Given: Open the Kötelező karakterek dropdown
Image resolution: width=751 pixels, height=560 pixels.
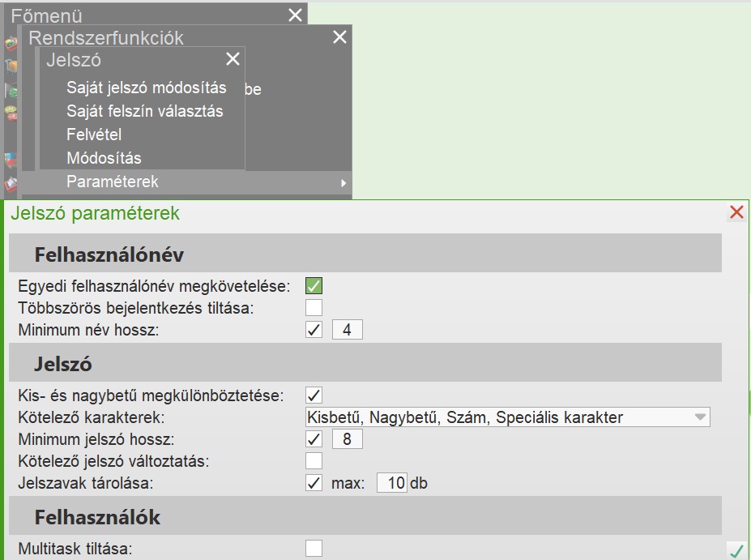Looking at the screenshot, I should 700,417.
